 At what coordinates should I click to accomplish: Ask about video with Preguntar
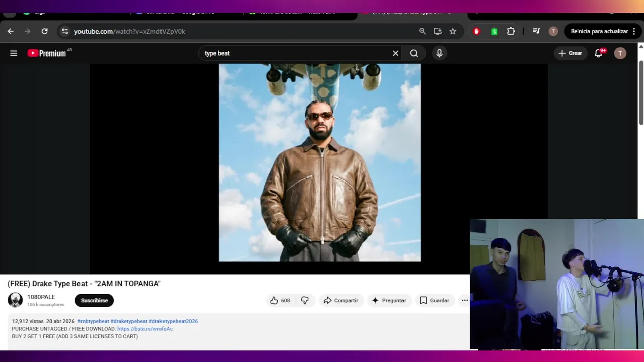[x=388, y=300]
